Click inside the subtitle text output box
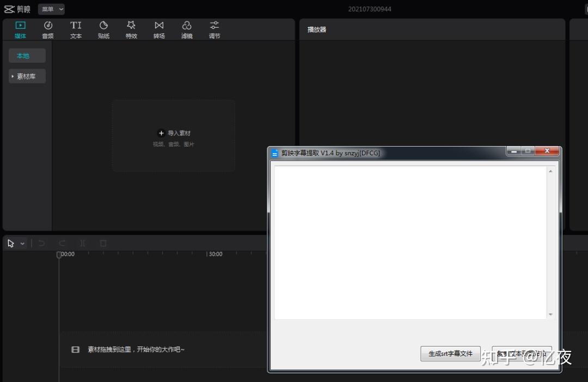Viewport: 588px width, 382px height. [411, 242]
